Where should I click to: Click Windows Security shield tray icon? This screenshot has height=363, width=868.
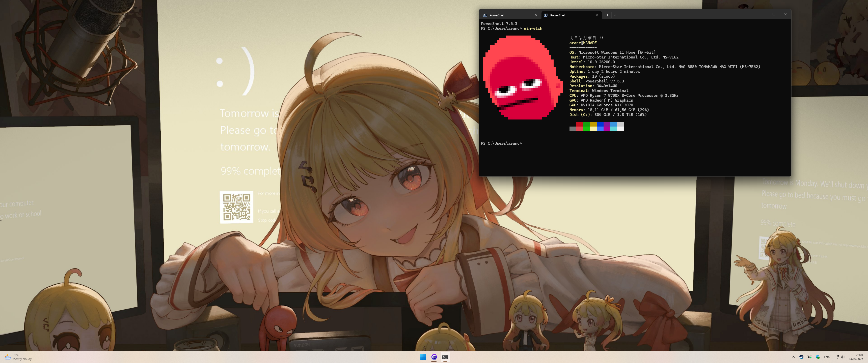(x=818, y=357)
